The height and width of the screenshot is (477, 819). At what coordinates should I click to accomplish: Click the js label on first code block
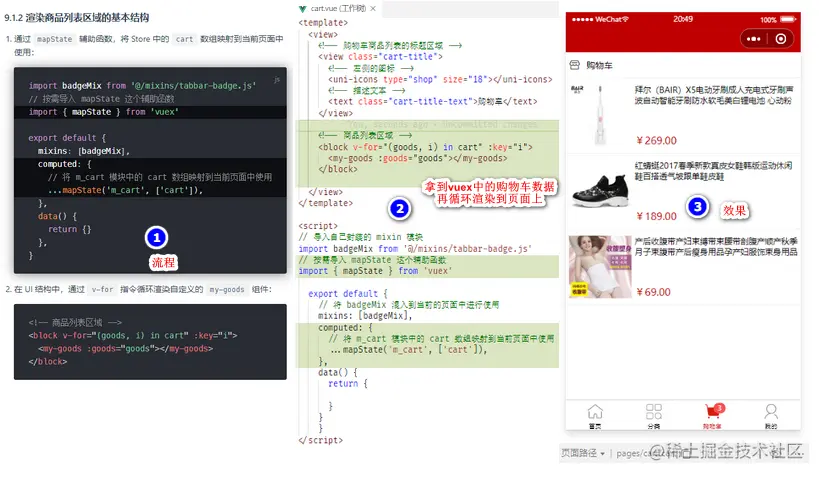277,79
